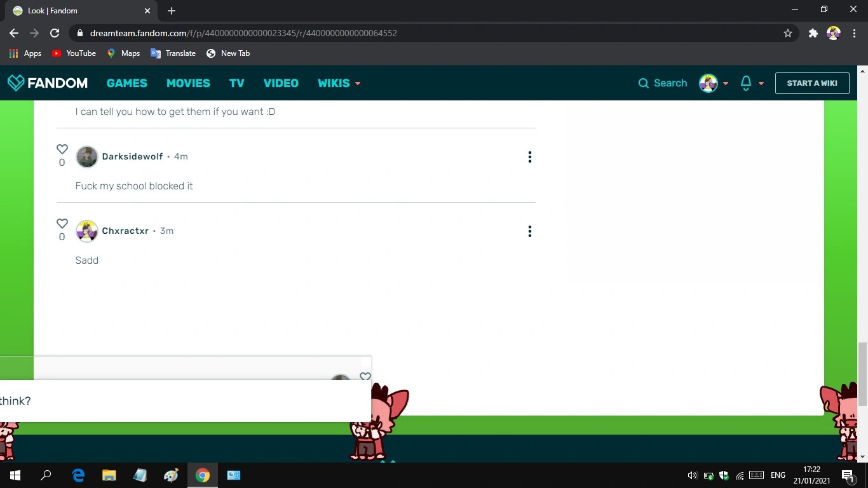Click the START A WIKI button
Image resolution: width=868 pixels, height=488 pixels.
click(812, 83)
